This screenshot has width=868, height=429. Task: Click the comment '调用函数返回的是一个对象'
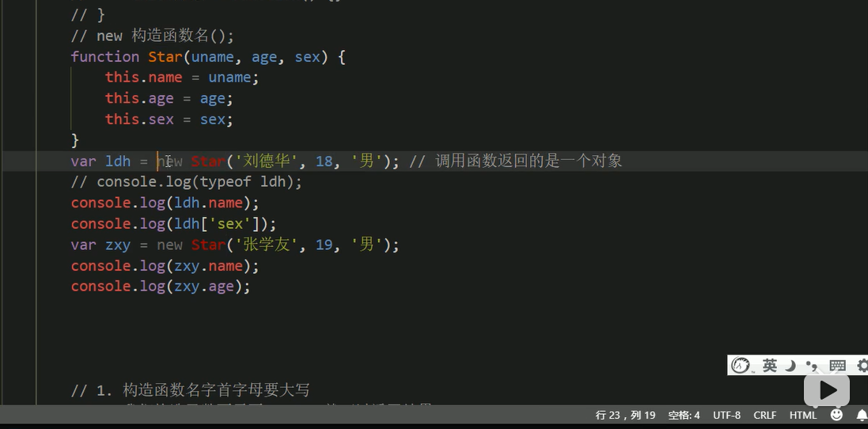click(x=529, y=161)
